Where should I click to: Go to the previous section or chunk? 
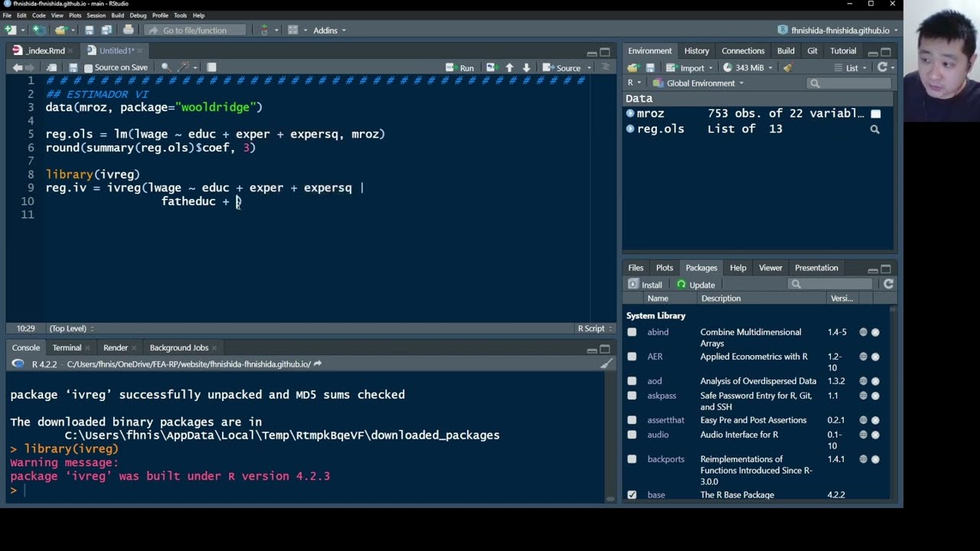510,67
